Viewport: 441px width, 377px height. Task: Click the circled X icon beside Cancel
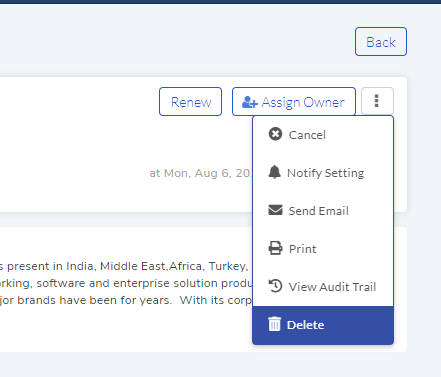(x=275, y=134)
